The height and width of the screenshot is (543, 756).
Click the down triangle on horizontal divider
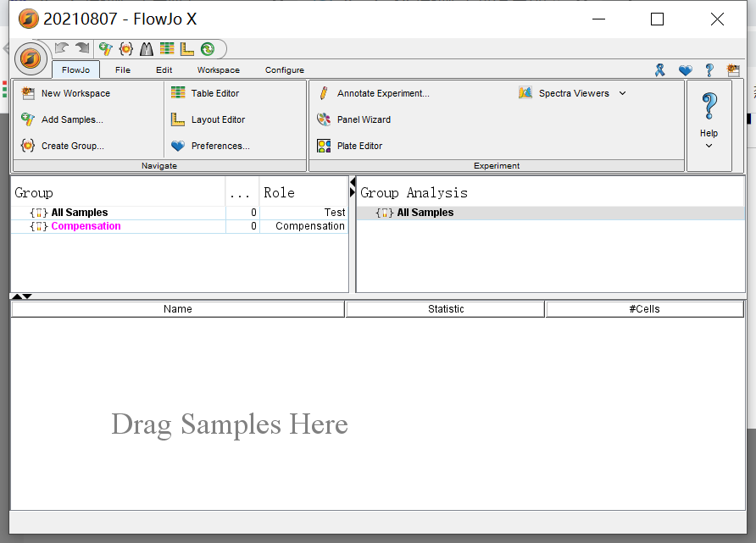27,296
